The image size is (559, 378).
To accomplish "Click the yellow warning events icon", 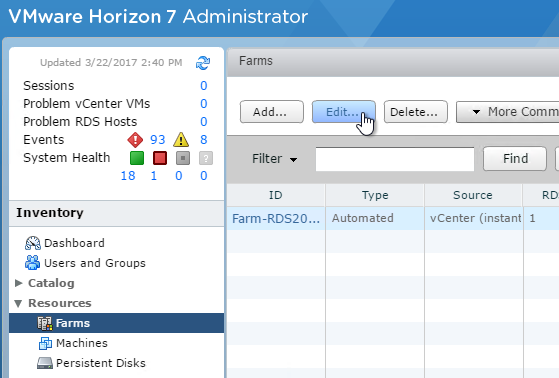I will click(181, 140).
